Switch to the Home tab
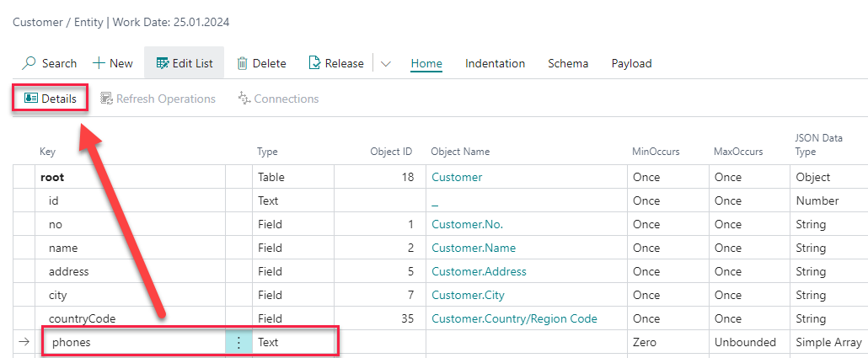The image size is (868, 358). click(x=426, y=63)
